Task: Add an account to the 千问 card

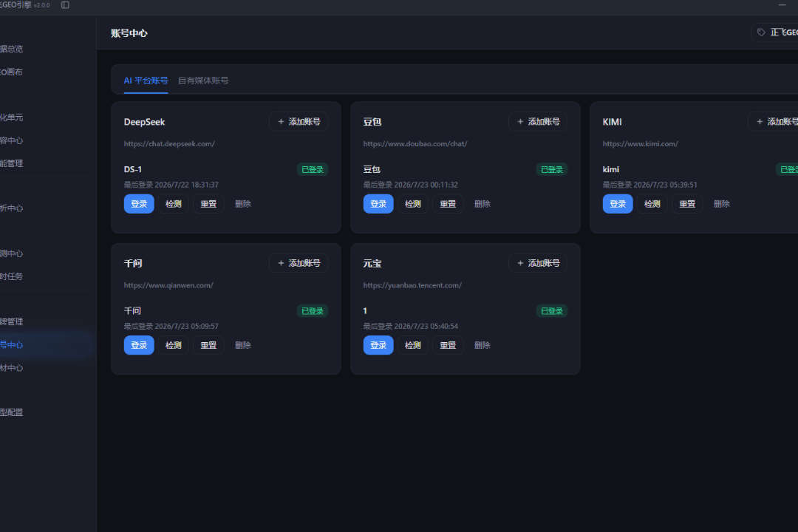Action: click(299, 263)
